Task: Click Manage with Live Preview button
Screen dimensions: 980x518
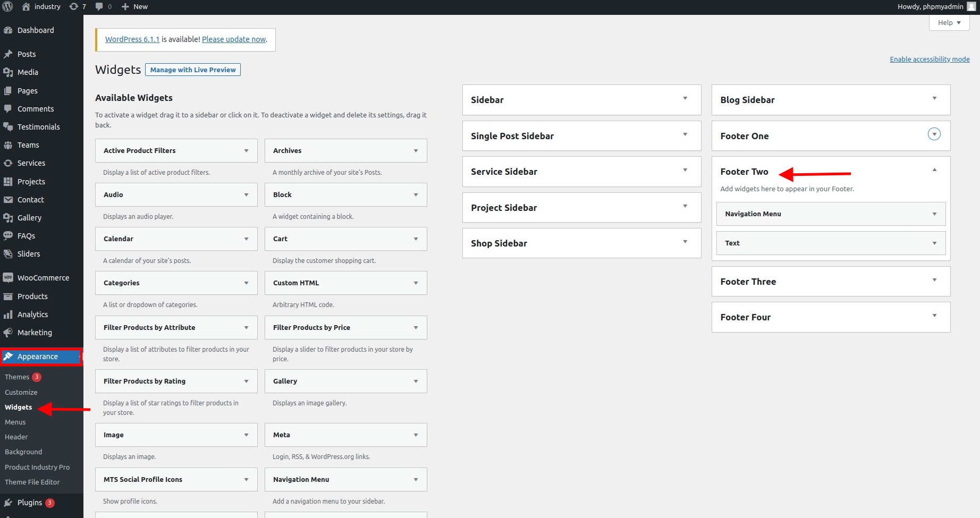Action: [192, 70]
